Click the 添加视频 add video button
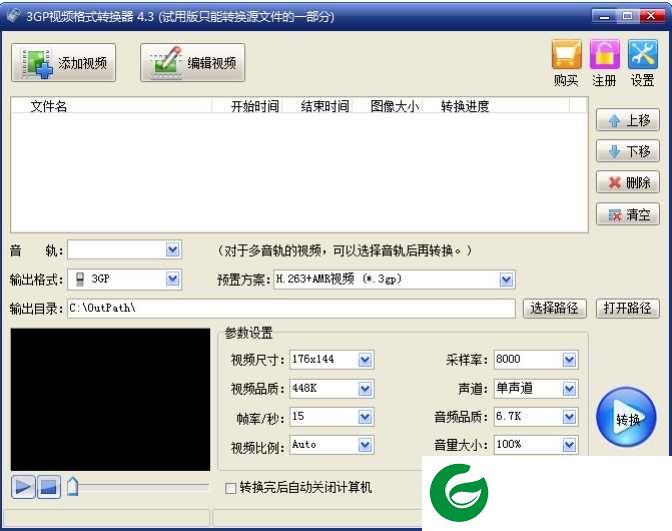 (x=63, y=63)
